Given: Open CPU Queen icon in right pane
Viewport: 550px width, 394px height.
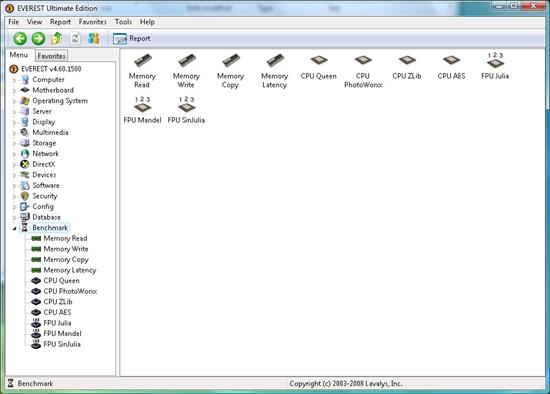Looking at the screenshot, I should [318, 67].
